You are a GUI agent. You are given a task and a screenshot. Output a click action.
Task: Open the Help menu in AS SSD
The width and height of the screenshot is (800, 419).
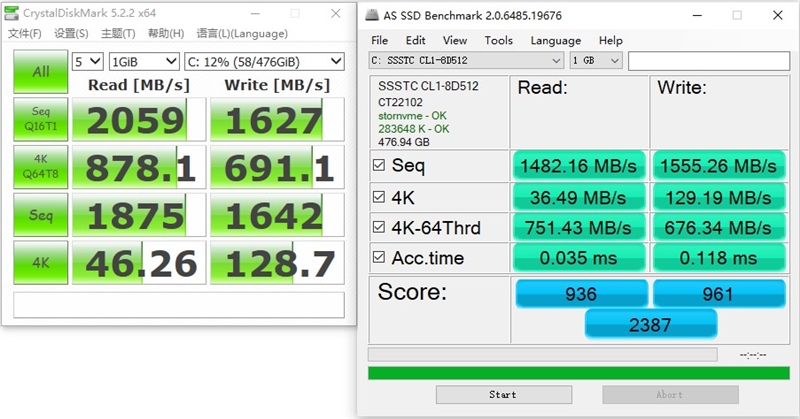(611, 40)
